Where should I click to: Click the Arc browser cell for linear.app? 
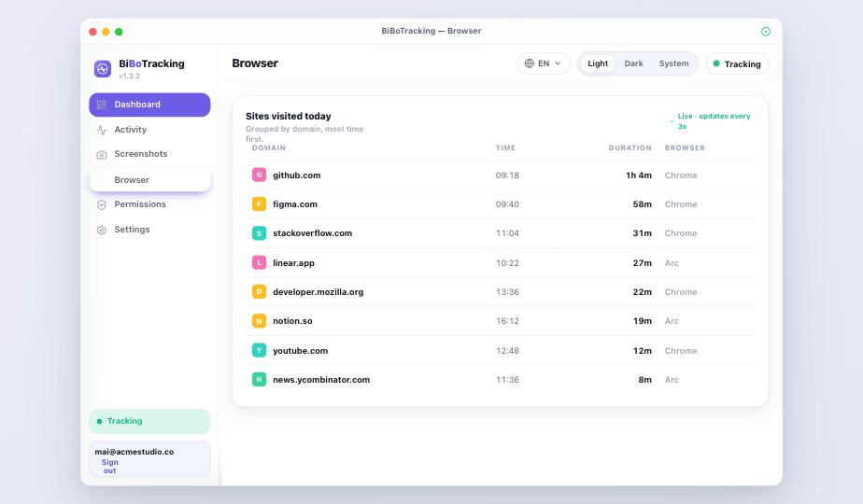(x=672, y=263)
